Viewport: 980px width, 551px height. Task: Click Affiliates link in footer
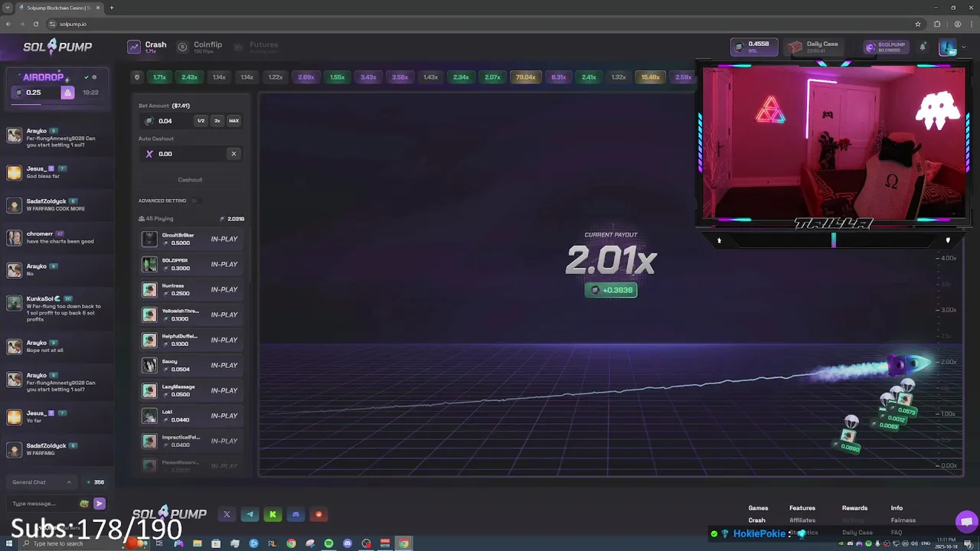(802, 520)
